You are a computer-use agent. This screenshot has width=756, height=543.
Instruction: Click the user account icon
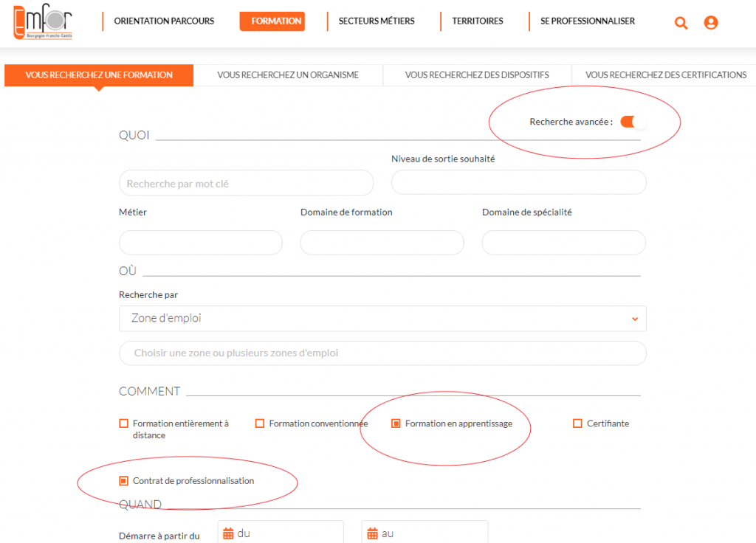(711, 23)
